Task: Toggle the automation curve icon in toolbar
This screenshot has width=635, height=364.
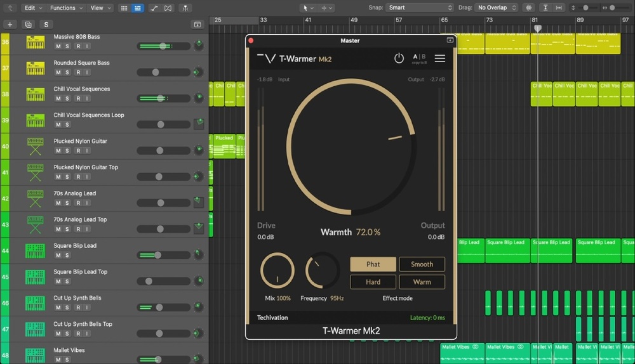Action: pyautogui.click(x=155, y=8)
